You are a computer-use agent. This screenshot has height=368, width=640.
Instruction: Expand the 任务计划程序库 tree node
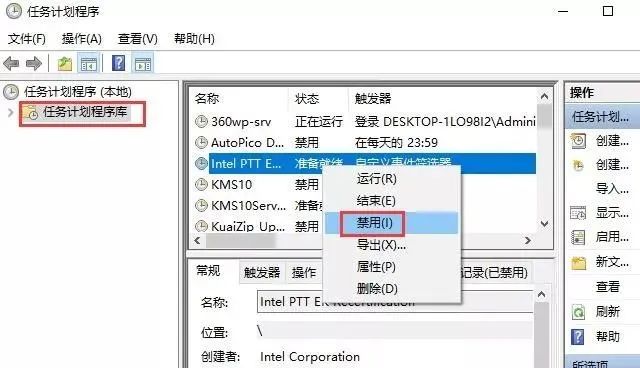[x=11, y=112]
